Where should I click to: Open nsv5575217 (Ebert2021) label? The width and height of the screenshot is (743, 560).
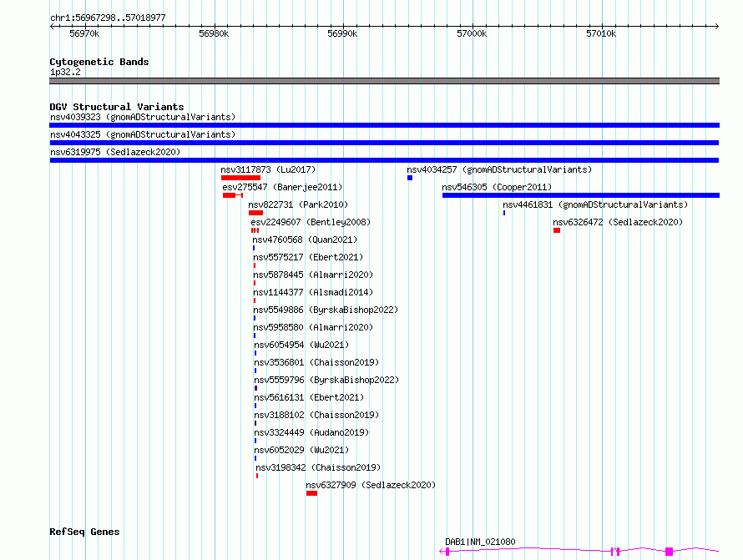[x=308, y=257]
